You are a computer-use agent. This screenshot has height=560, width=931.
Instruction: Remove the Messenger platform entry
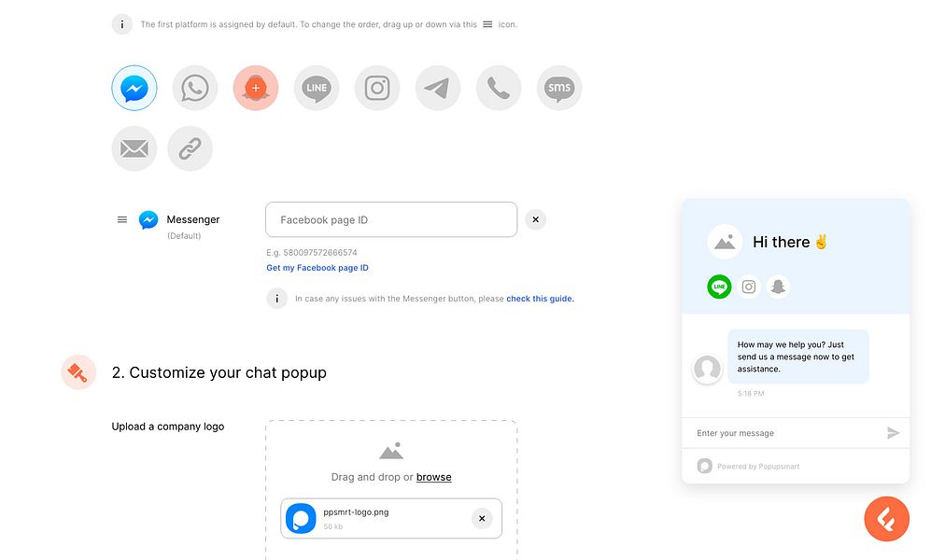coord(535,219)
